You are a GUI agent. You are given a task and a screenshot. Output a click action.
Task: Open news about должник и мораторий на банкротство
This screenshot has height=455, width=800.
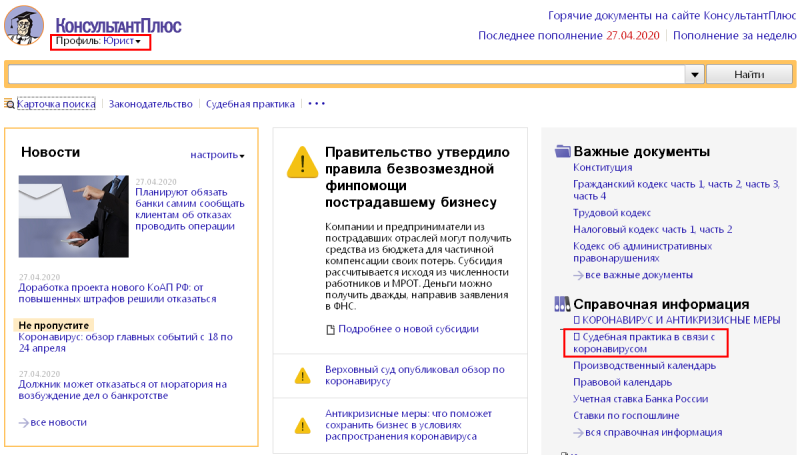[122, 390]
